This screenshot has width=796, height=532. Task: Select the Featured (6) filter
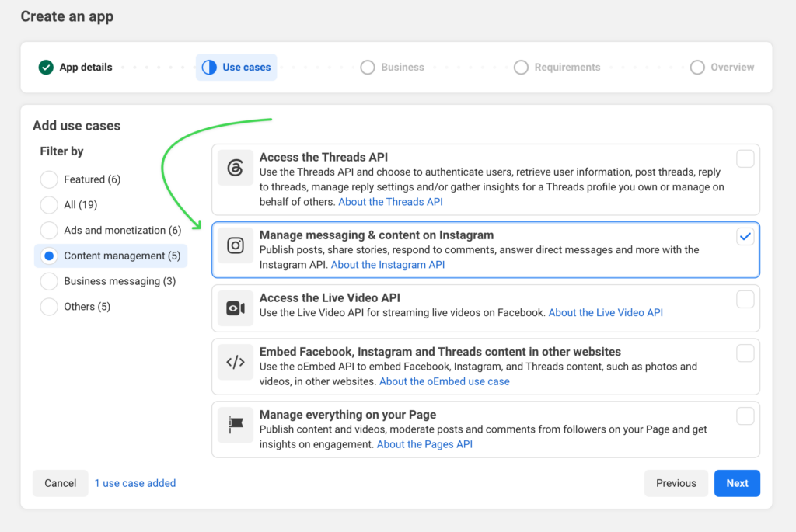click(x=49, y=179)
